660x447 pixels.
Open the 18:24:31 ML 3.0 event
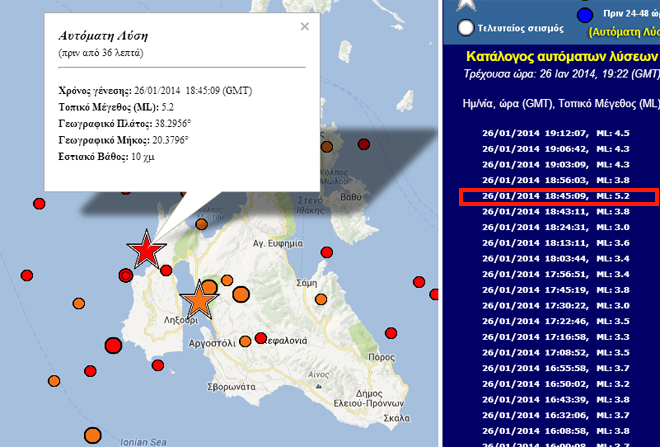558,227
